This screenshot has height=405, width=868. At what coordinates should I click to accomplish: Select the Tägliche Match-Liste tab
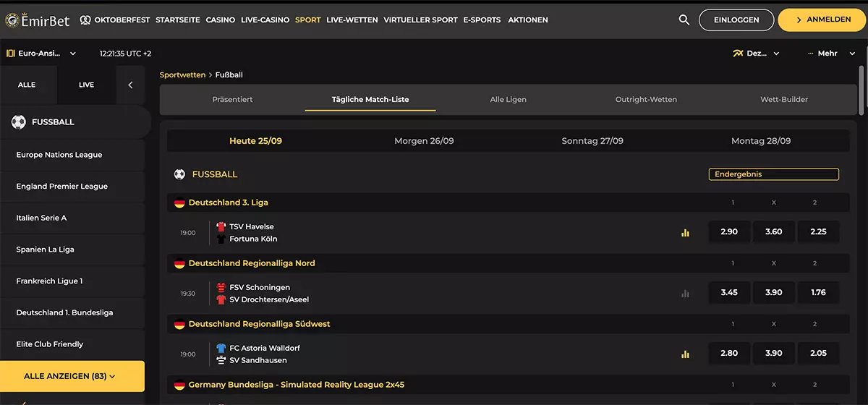click(x=370, y=99)
